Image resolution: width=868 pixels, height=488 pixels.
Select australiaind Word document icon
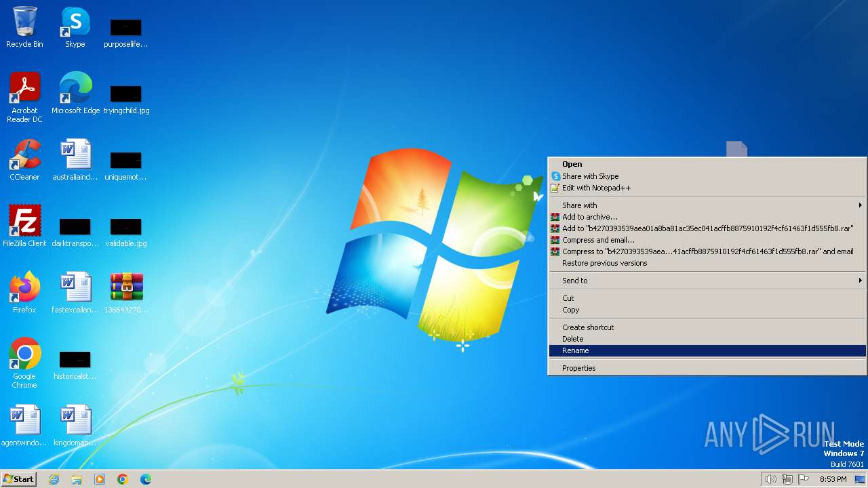coord(75,159)
